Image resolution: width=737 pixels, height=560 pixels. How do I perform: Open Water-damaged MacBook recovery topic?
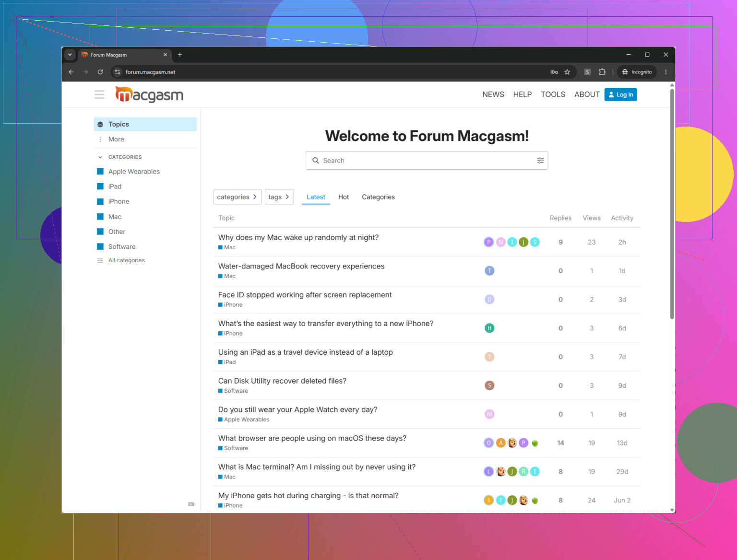301,267
